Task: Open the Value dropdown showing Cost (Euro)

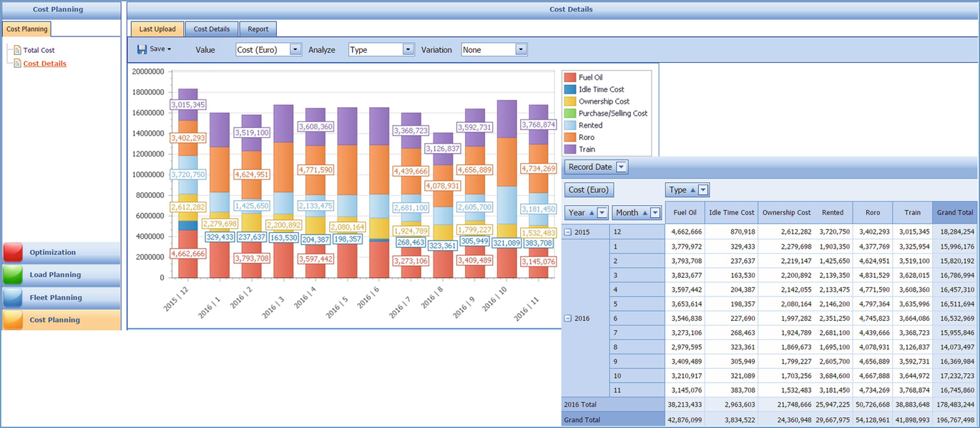Action: (x=296, y=49)
